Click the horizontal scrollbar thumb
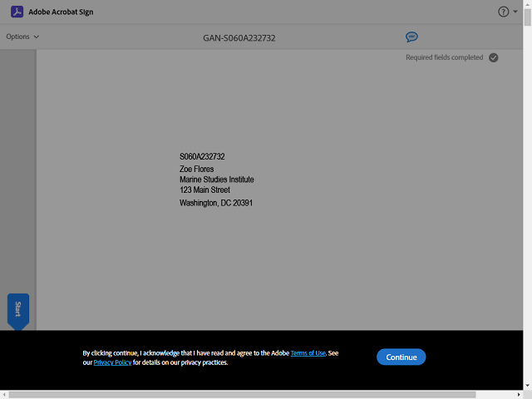Screen dimensions: 532x399 (x=242, y=395)
